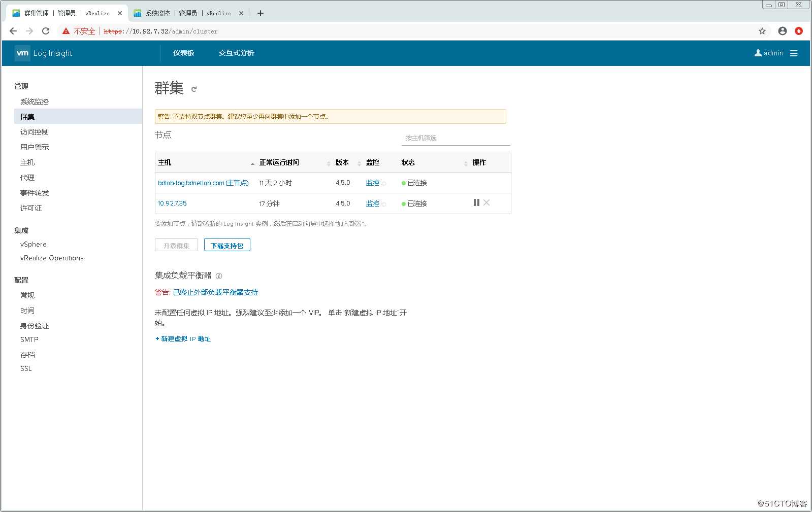Open 事件转发 in the sidebar
The image size is (812, 512).
[35, 193]
